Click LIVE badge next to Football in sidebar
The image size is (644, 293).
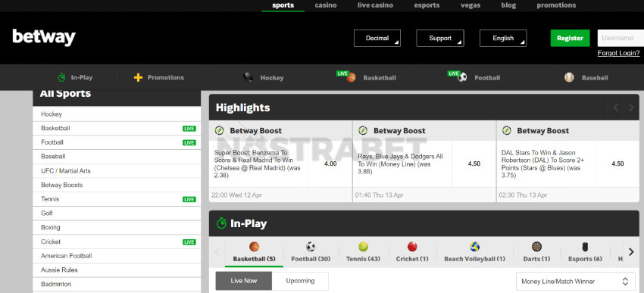[x=189, y=142]
